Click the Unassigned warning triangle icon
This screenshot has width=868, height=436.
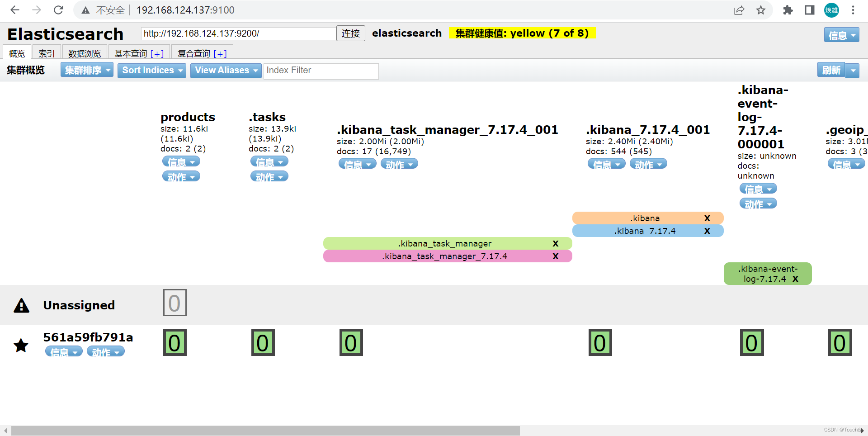tap(21, 306)
